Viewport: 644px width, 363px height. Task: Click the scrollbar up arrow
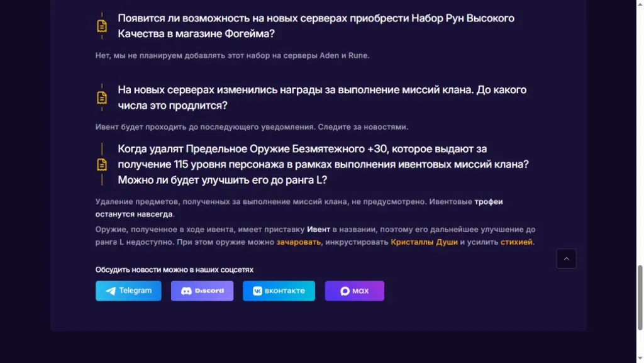[640, 3]
